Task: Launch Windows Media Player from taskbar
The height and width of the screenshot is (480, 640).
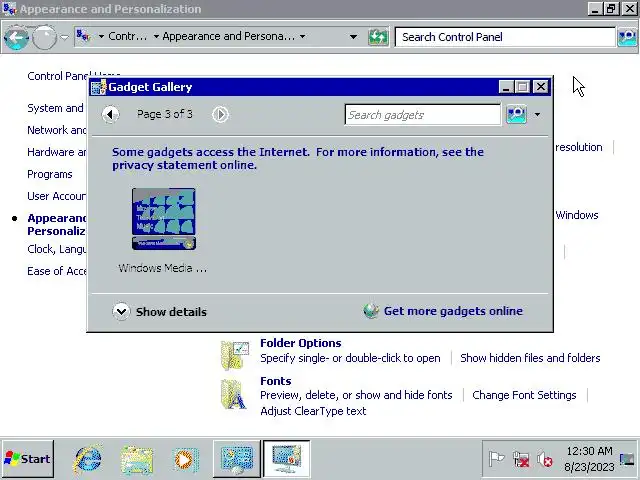Action: click(x=185, y=460)
